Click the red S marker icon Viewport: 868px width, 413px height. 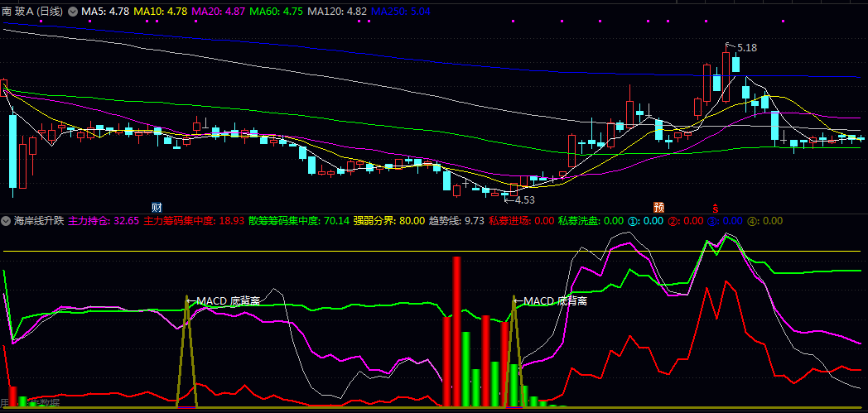pos(716,208)
